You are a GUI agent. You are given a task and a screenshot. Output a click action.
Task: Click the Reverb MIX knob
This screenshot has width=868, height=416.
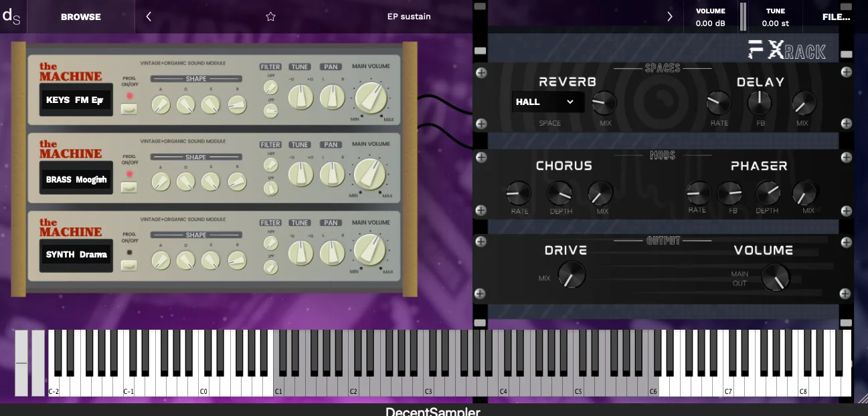(604, 103)
